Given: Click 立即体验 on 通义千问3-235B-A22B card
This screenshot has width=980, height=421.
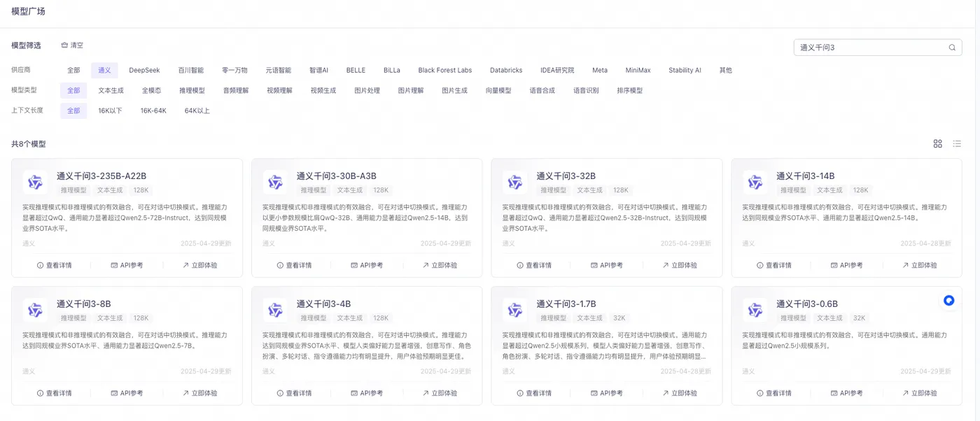Looking at the screenshot, I should pyautogui.click(x=199, y=265).
